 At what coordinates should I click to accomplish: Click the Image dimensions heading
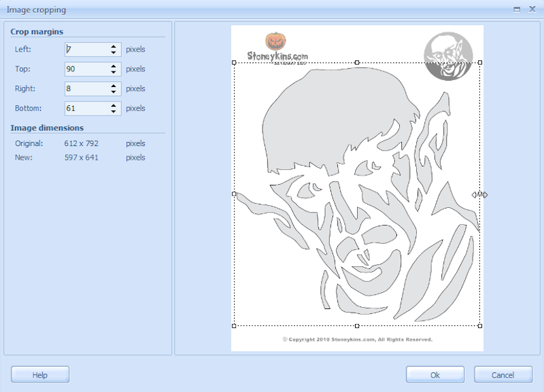pyautogui.click(x=47, y=128)
